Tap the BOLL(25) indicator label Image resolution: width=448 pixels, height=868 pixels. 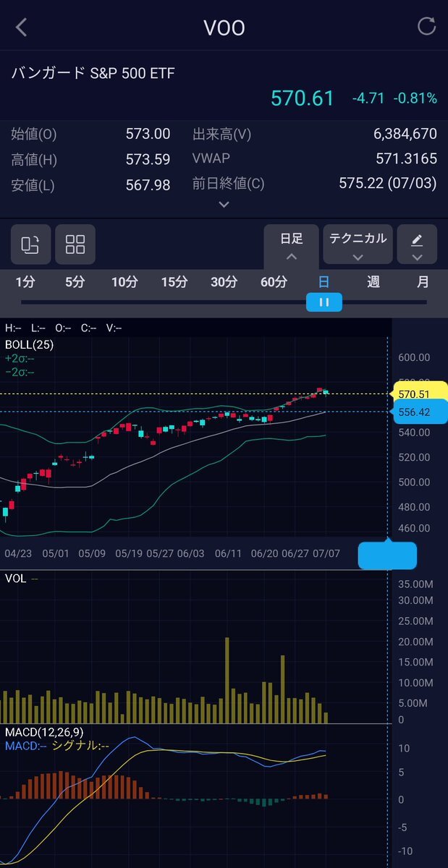[29, 345]
